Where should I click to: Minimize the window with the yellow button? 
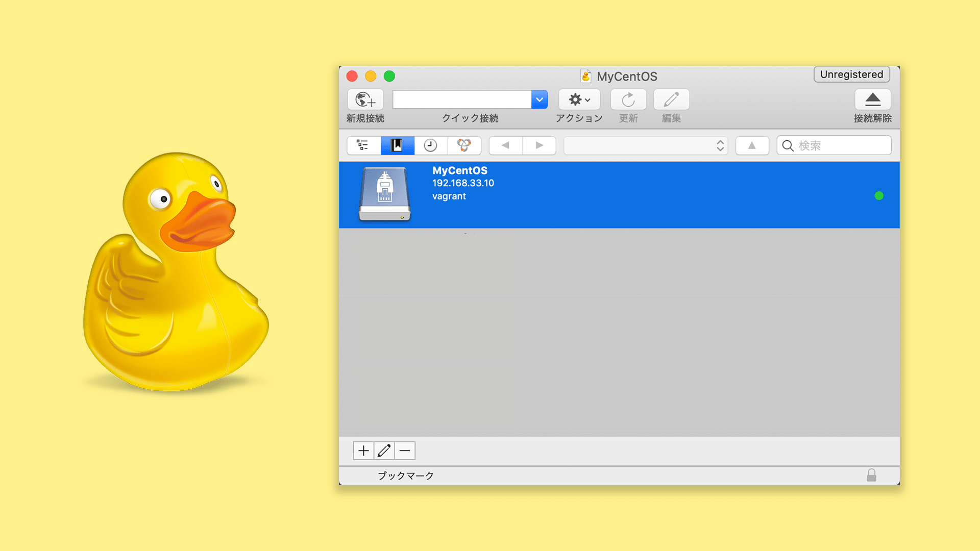point(371,76)
